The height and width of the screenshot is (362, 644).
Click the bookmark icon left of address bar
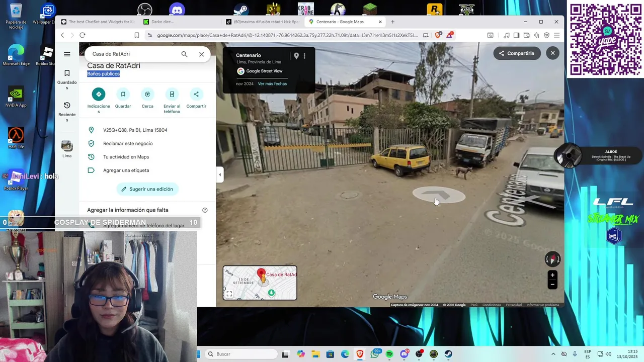[136, 35]
